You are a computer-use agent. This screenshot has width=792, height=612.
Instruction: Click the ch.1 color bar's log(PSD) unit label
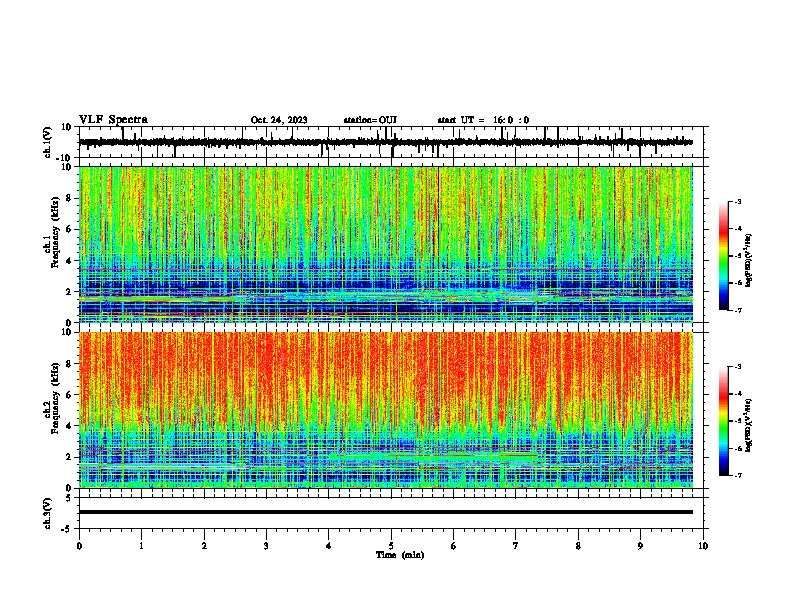click(748, 261)
